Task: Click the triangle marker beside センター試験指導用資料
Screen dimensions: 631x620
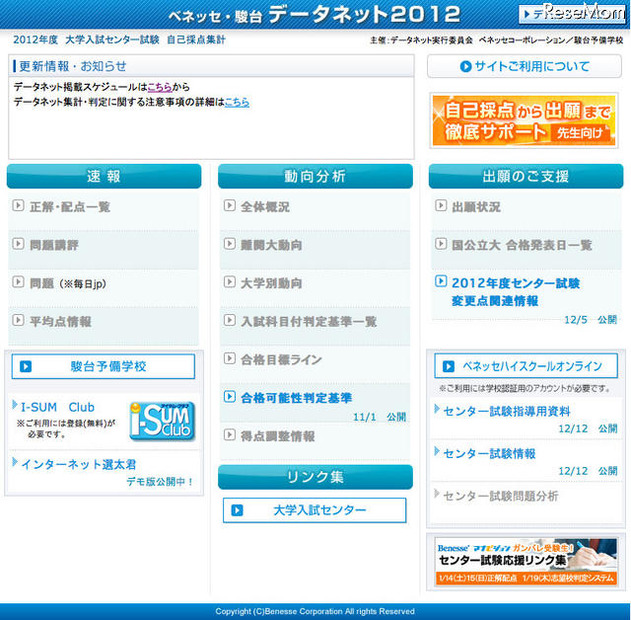Action: point(437,409)
